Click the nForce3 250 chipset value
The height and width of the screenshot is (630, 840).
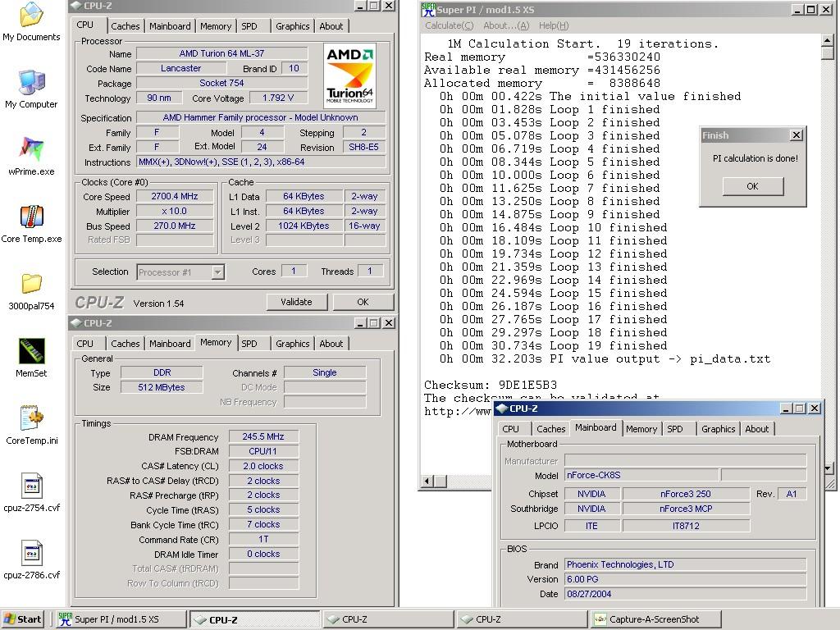[686, 494]
